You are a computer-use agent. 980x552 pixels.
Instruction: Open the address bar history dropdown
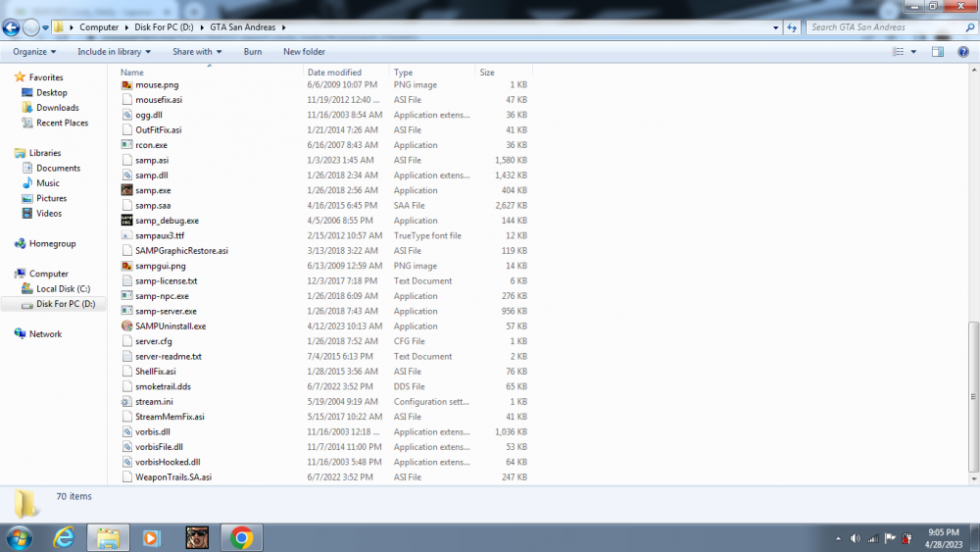point(775,27)
